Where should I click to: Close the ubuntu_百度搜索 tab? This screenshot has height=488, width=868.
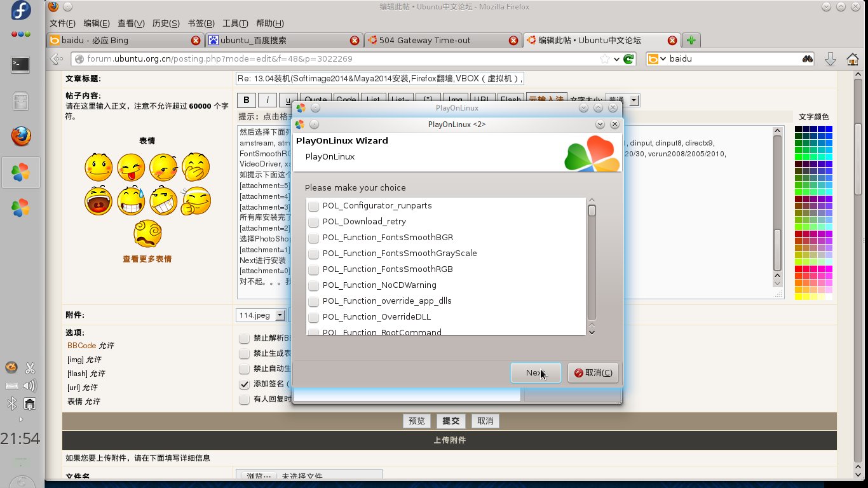click(355, 40)
